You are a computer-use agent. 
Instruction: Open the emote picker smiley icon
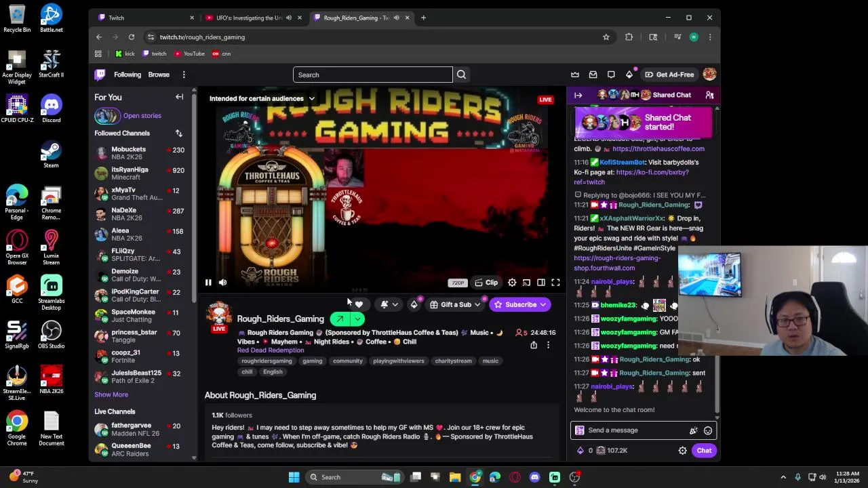[x=707, y=430]
